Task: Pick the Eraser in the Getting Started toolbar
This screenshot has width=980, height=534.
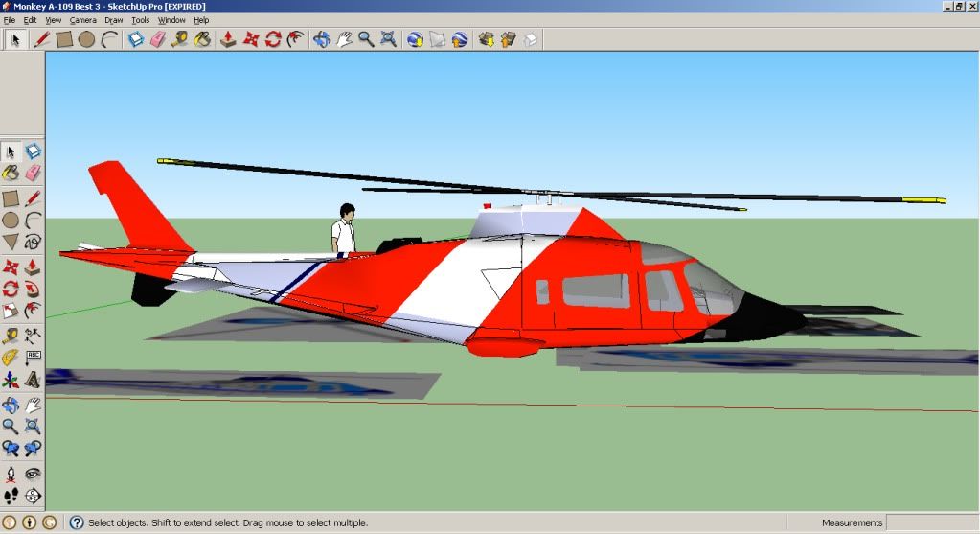Action: tap(157, 40)
